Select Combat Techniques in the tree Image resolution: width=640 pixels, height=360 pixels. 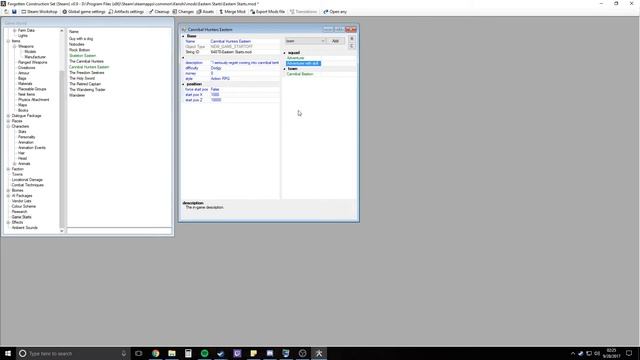(x=28, y=185)
